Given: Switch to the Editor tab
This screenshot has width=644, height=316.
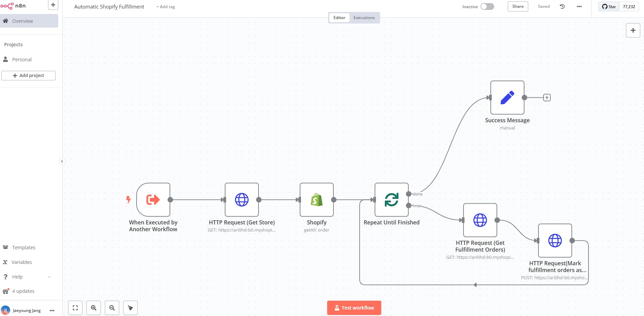Looking at the screenshot, I should point(339,18).
